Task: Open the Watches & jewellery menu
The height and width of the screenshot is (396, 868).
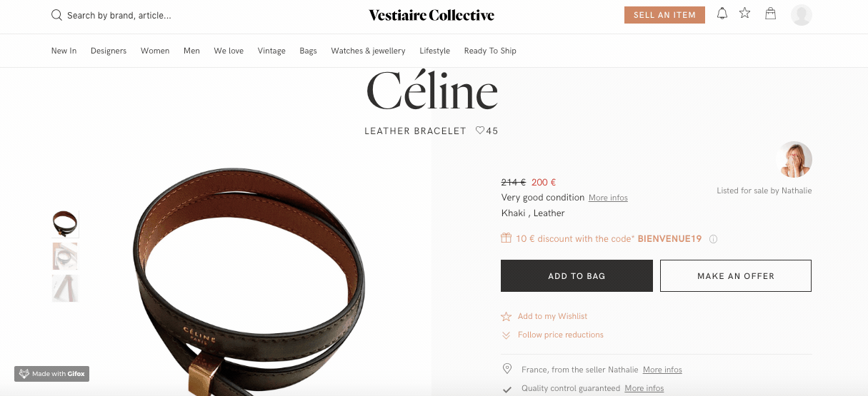Action: 368,51
